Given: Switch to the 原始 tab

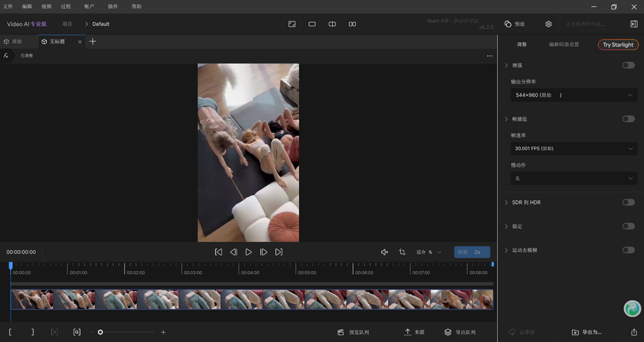Looking at the screenshot, I should [13, 41].
